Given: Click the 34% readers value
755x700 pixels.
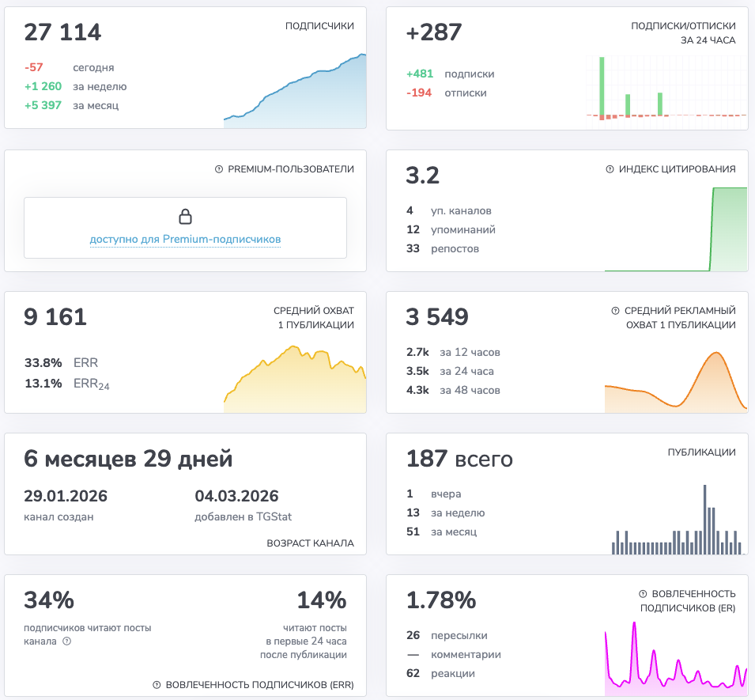Looking at the screenshot, I should (49, 600).
